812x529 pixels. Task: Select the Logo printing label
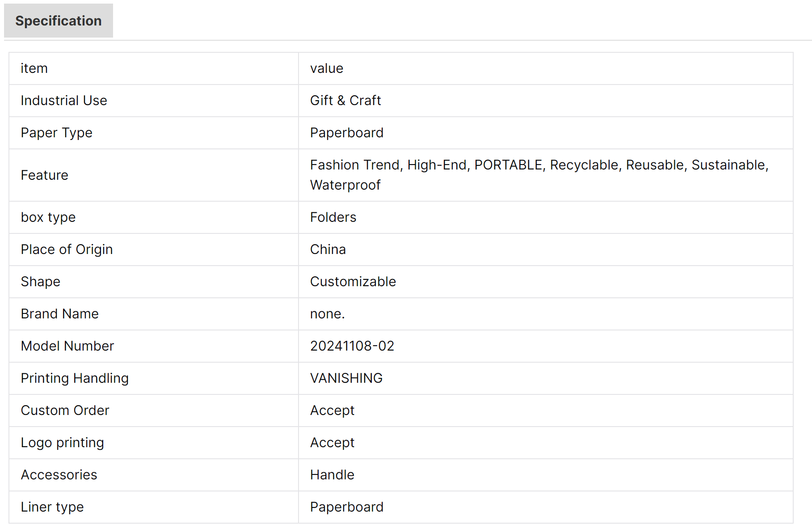click(x=63, y=443)
